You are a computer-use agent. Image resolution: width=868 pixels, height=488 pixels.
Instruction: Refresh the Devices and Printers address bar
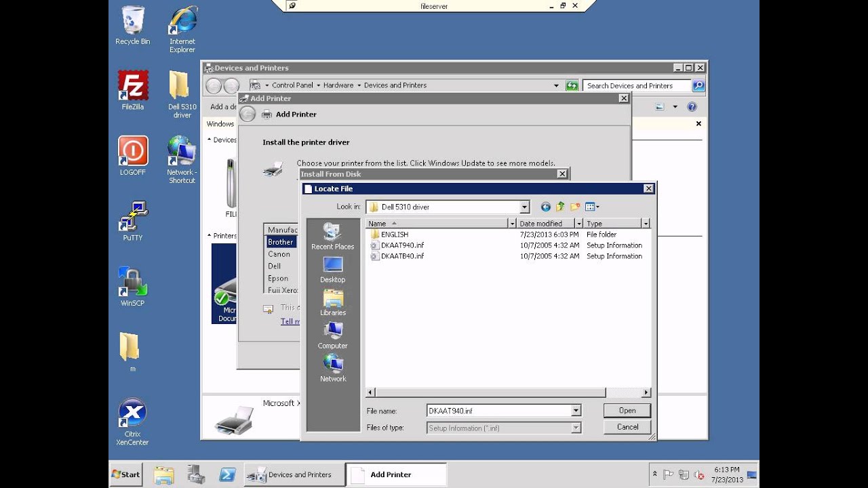point(572,86)
